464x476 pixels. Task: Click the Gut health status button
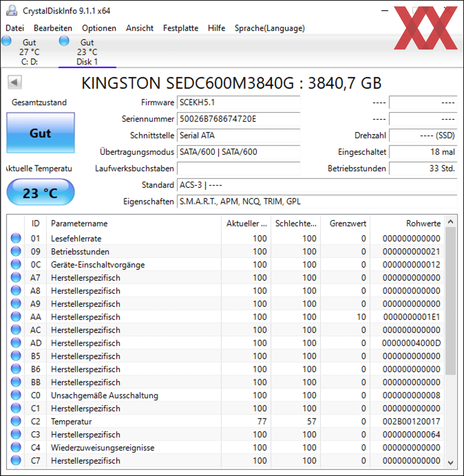[x=40, y=133]
